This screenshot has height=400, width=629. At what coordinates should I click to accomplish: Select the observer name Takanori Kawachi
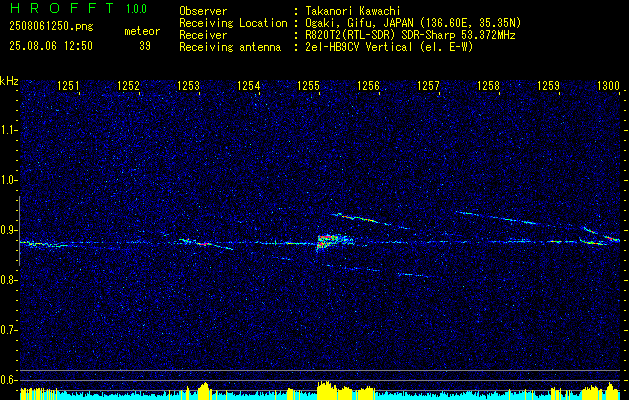pos(353,11)
